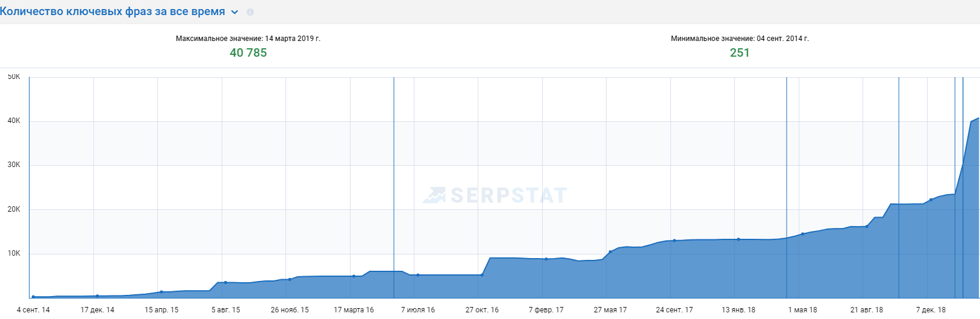Click the x-axis label '27 мая 17'

[x=610, y=310]
